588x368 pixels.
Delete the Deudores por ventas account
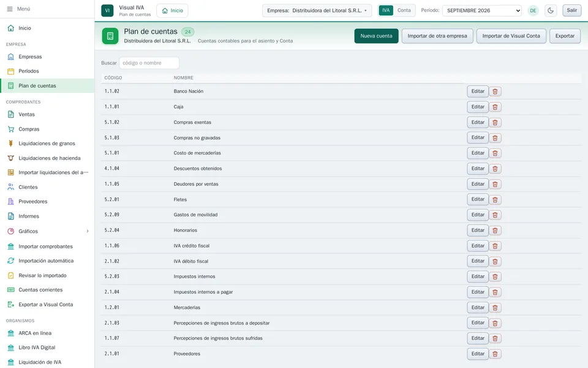coord(495,184)
